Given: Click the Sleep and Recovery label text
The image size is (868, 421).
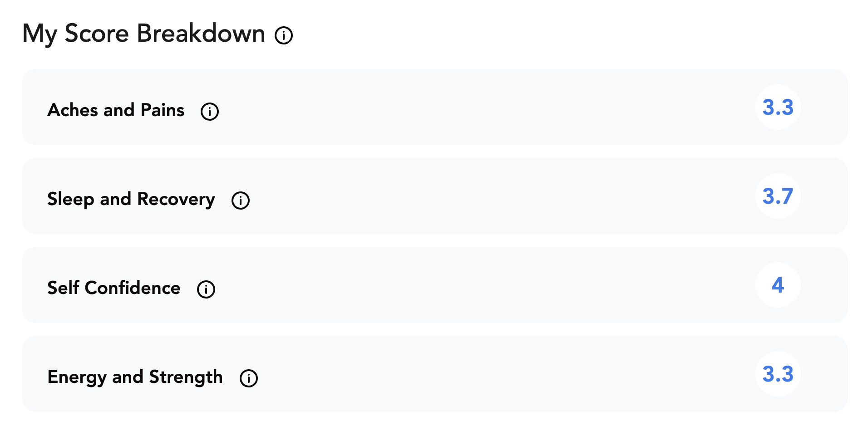Looking at the screenshot, I should 131,200.
